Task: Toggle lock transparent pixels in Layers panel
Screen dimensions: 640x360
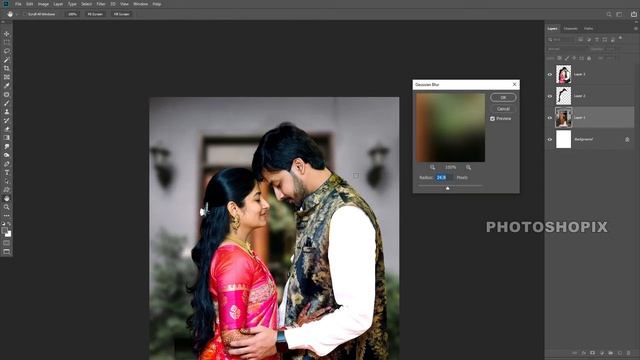Action: (x=560, y=58)
